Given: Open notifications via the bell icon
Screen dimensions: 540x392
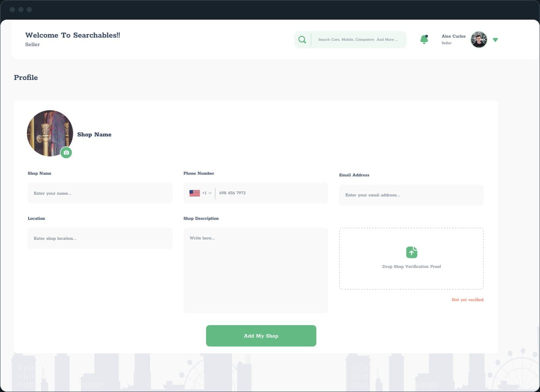Looking at the screenshot, I should pyautogui.click(x=424, y=39).
